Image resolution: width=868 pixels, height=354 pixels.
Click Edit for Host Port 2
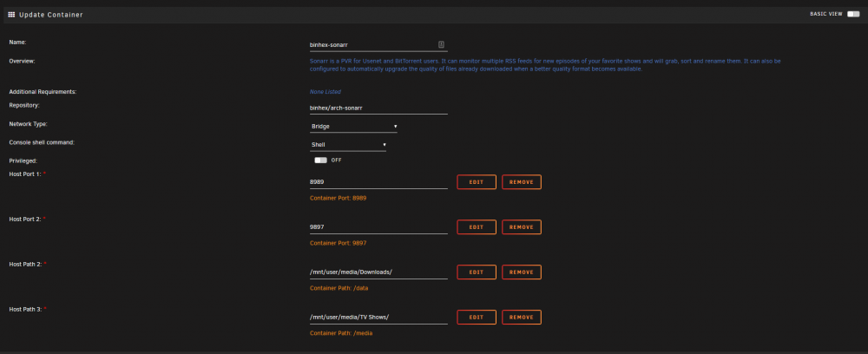pos(476,226)
